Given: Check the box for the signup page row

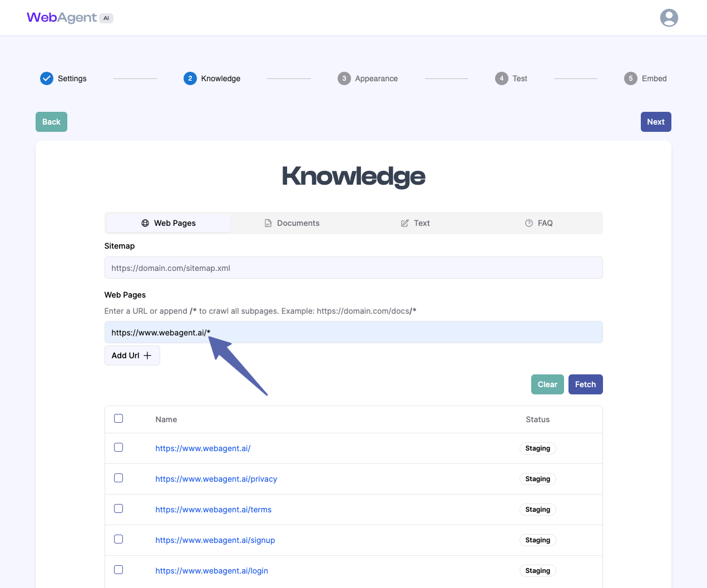Looking at the screenshot, I should coord(118,539).
